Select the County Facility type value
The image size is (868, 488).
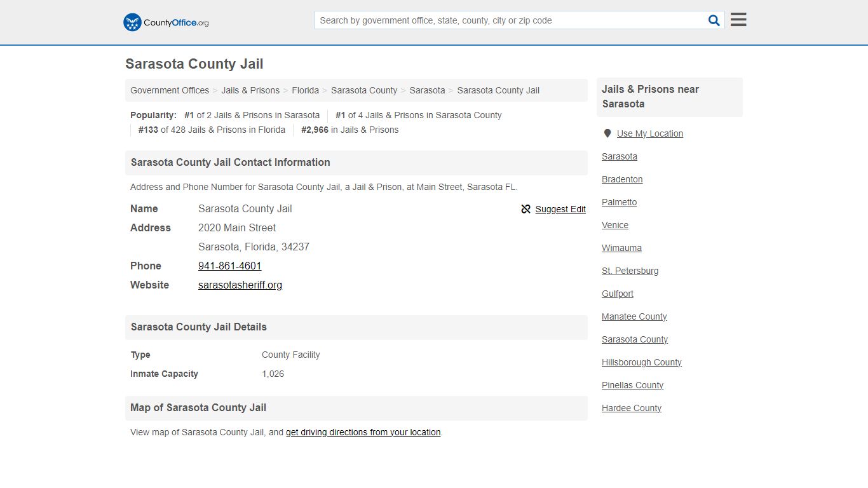click(x=291, y=355)
